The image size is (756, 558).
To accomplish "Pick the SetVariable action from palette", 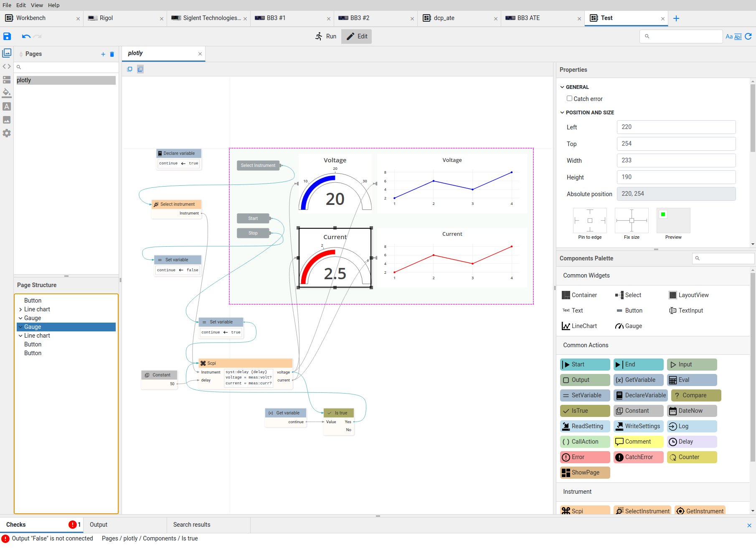I will (x=585, y=395).
